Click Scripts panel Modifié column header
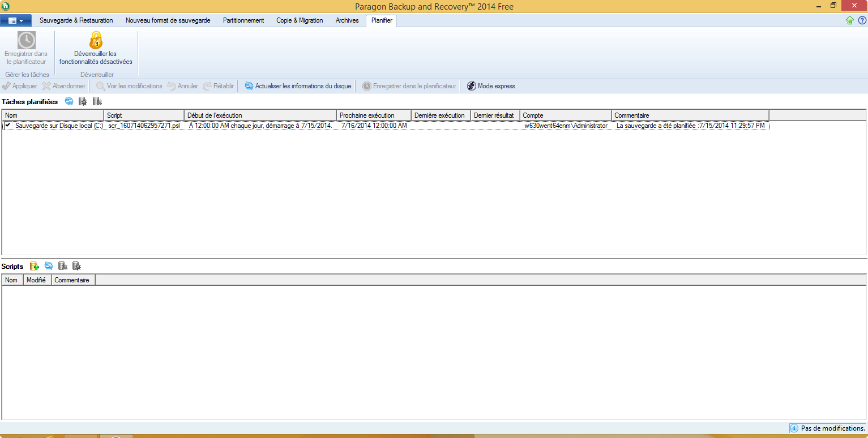The height and width of the screenshot is (438, 868). click(37, 280)
